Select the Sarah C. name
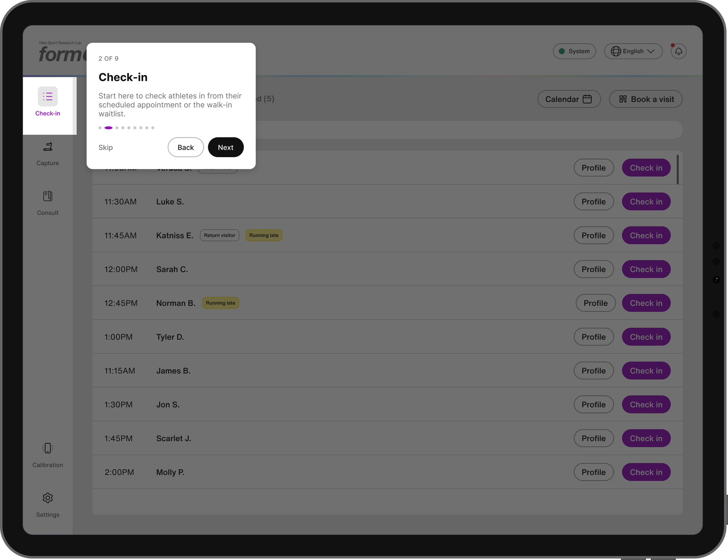 coord(172,269)
